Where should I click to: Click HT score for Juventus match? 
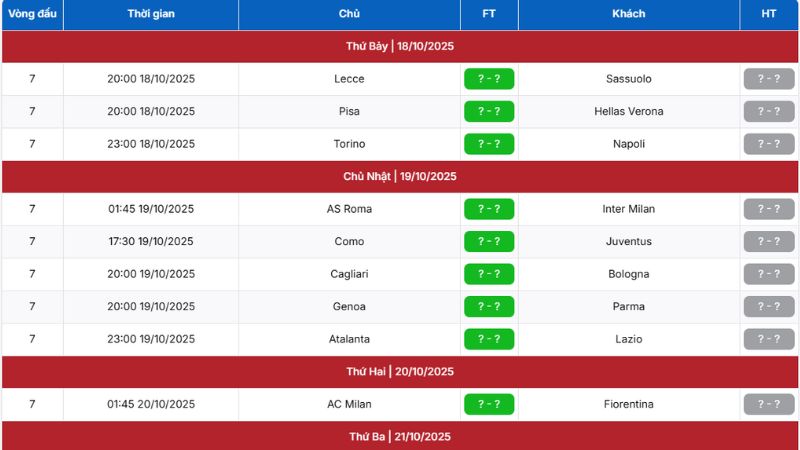(x=768, y=241)
